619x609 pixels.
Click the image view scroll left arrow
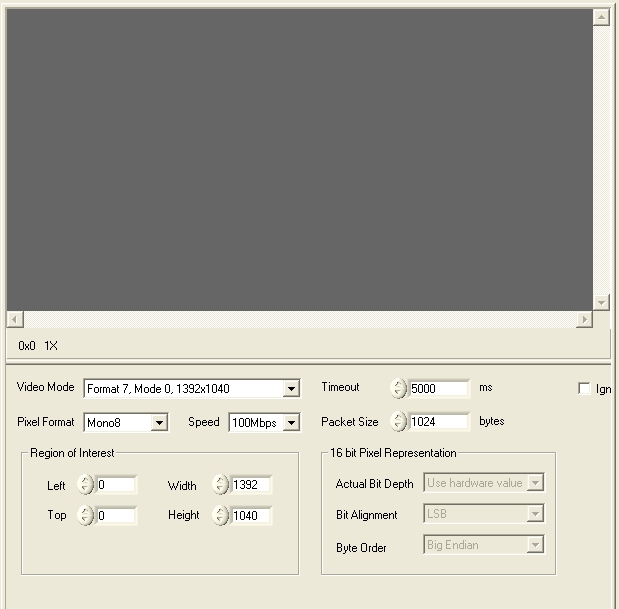point(15,319)
